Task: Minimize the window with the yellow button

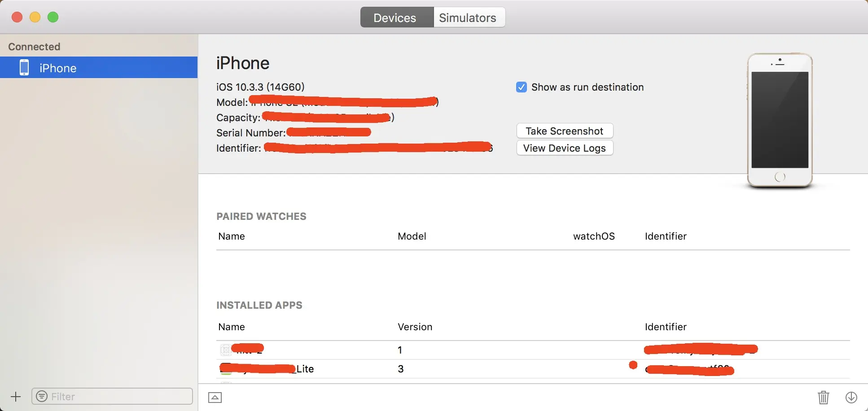Action: click(35, 17)
